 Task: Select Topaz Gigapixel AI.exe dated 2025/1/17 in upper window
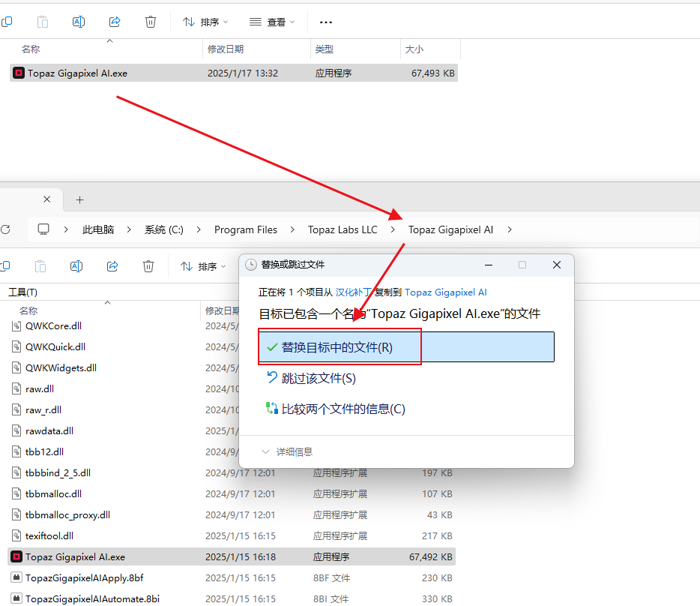point(234,73)
